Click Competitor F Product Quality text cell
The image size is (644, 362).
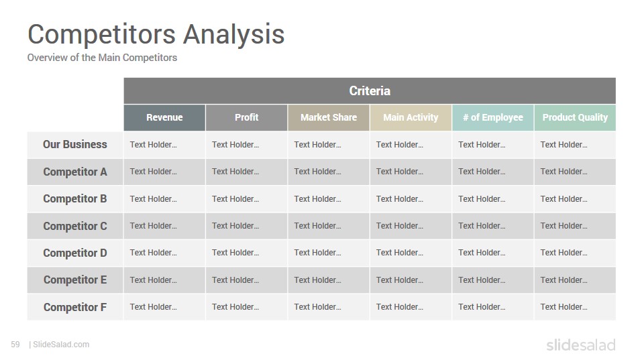(575, 307)
